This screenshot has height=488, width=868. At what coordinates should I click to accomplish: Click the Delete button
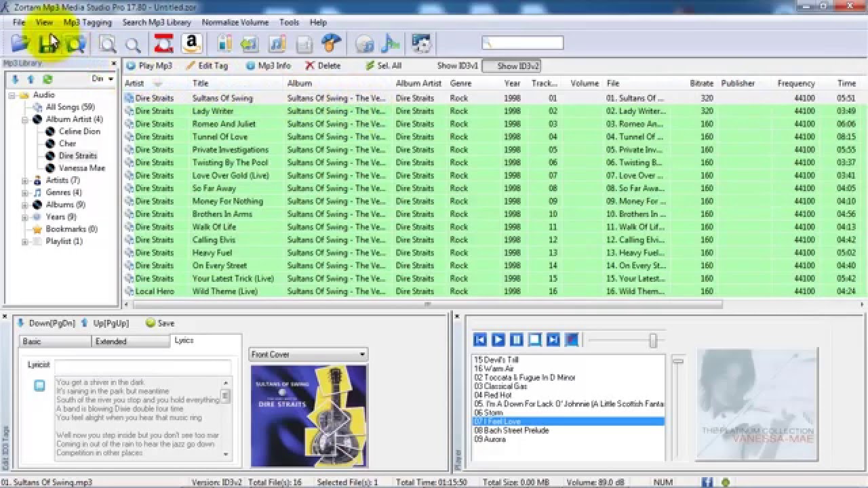point(323,66)
